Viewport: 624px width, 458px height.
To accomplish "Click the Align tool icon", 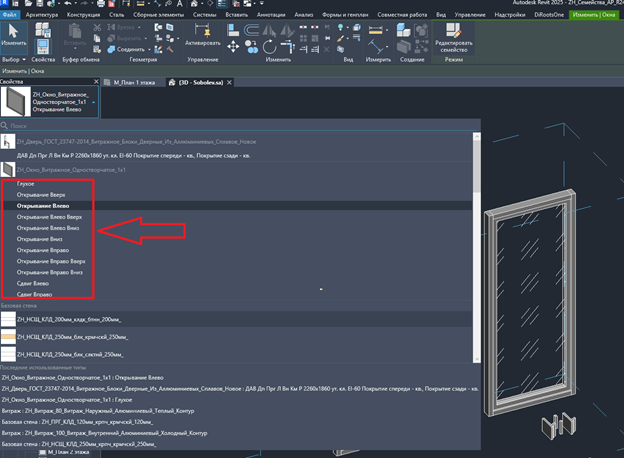I will (x=233, y=29).
